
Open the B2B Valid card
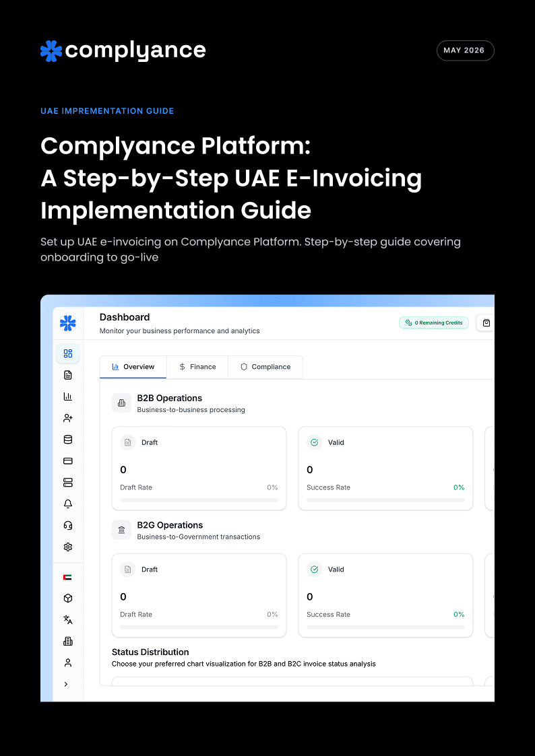[385, 468]
